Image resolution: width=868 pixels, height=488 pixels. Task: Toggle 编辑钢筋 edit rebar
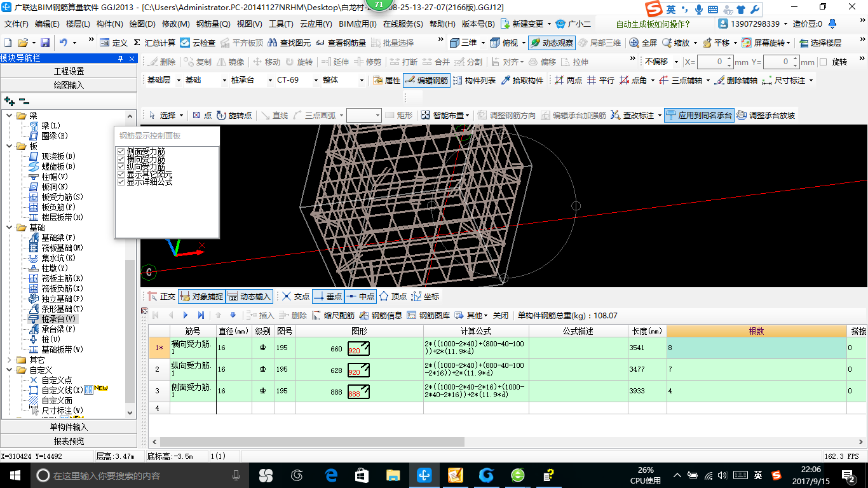coord(426,81)
